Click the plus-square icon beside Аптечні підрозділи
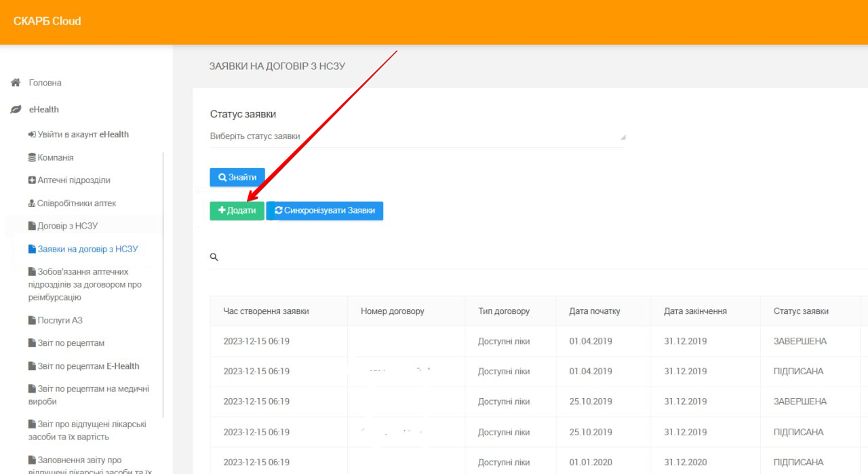Image resolution: width=868 pixels, height=474 pixels. click(32, 180)
